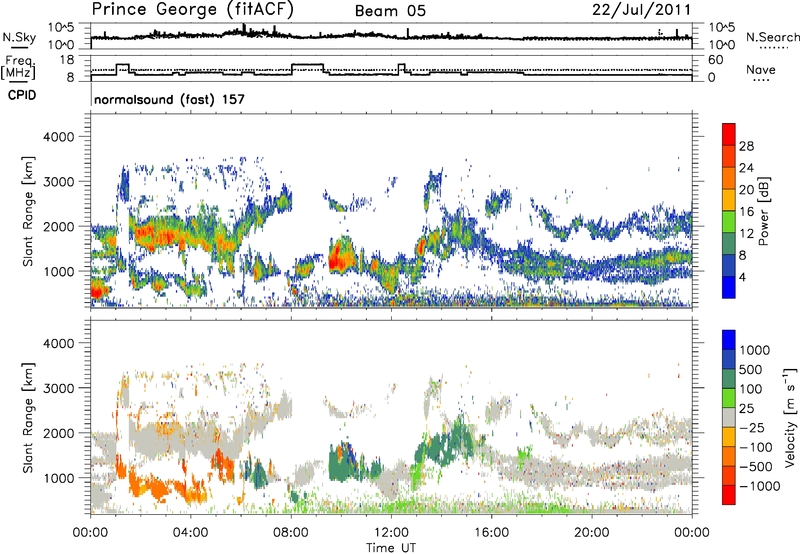Click the grey segment of the Velocity color bar
The width and height of the screenshot is (800, 554).
point(729,417)
